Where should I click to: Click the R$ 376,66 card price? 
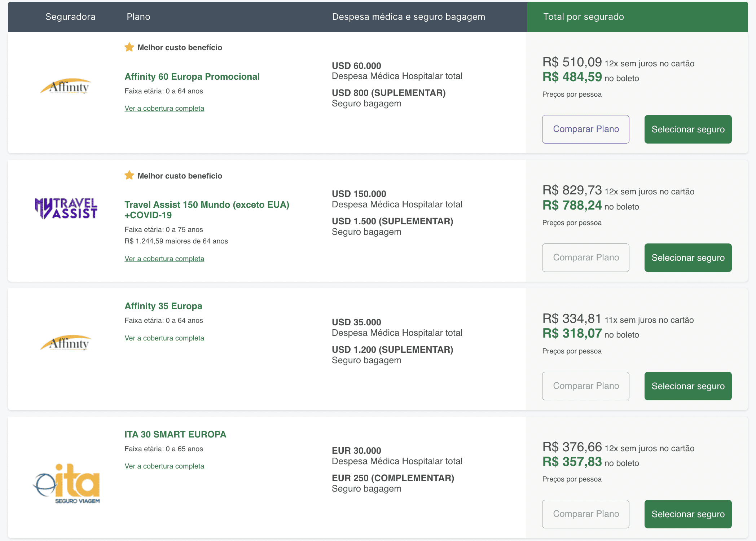(x=572, y=447)
